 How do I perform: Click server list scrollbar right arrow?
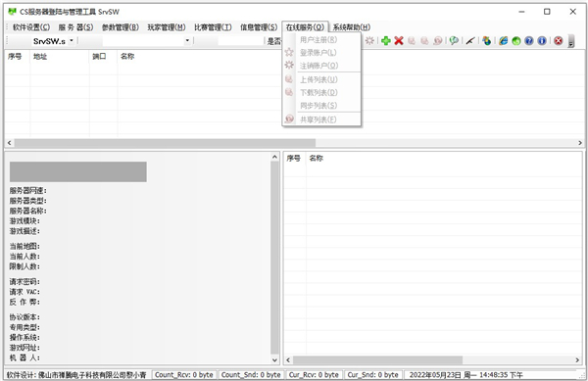pos(580,143)
